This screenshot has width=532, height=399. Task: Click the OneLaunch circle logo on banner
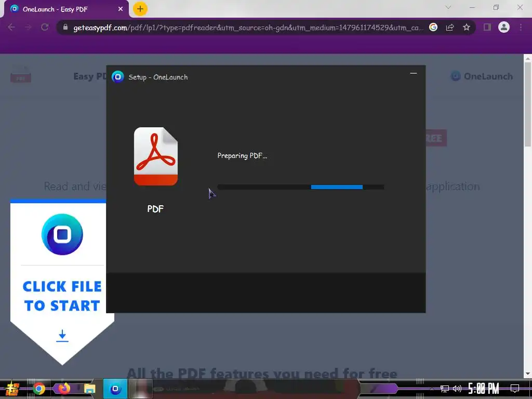pyautogui.click(x=62, y=234)
